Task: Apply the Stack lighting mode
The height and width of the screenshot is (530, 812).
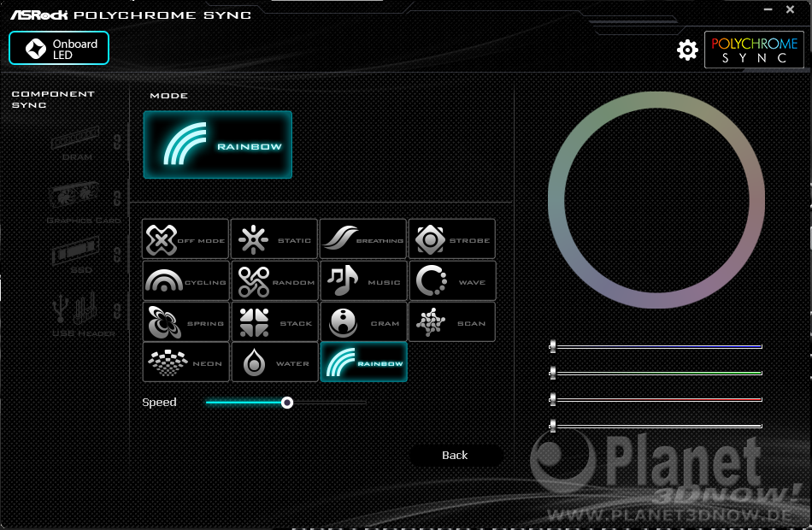Action: [275, 321]
